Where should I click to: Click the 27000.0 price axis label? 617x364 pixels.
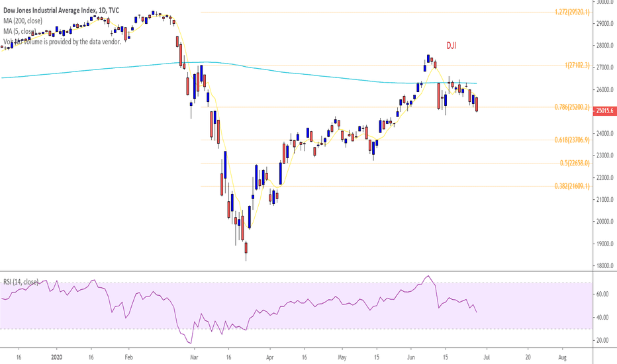click(x=605, y=68)
